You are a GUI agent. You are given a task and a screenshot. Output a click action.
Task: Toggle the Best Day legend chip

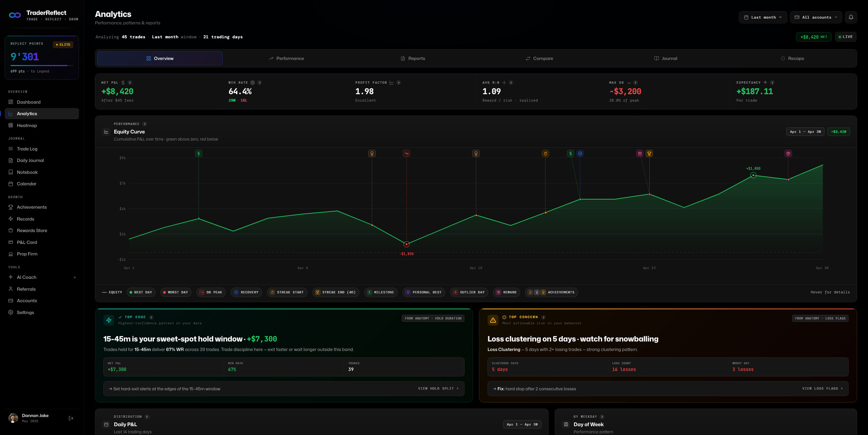point(141,292)
